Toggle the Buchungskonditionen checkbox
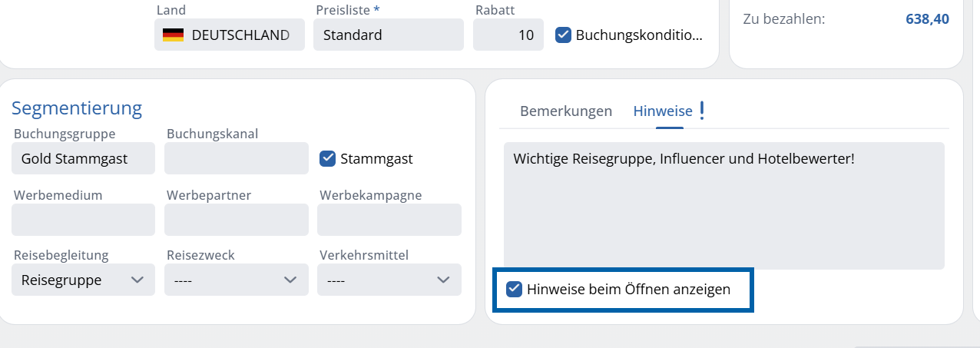Image resolution: width=980 pixels, height=348 pixels. 563,35
